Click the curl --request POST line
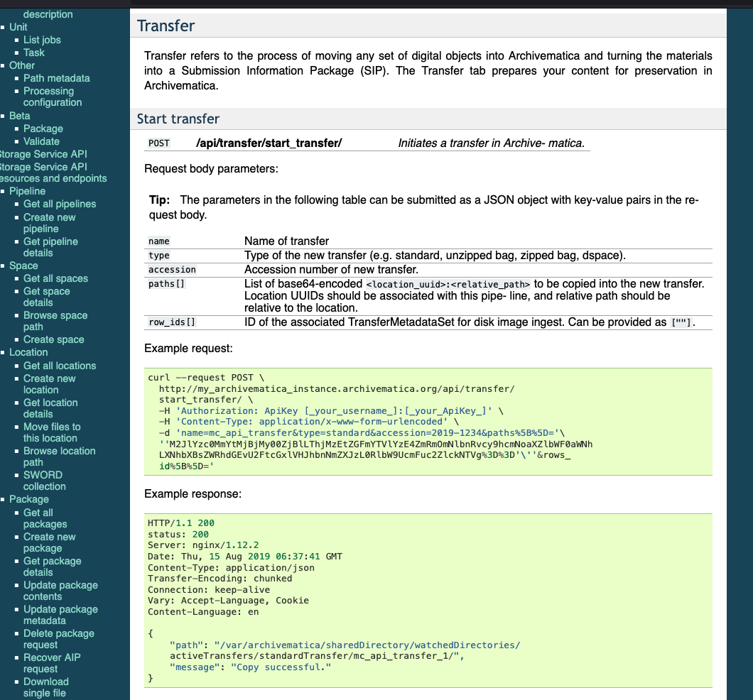 tap(206, 378)
